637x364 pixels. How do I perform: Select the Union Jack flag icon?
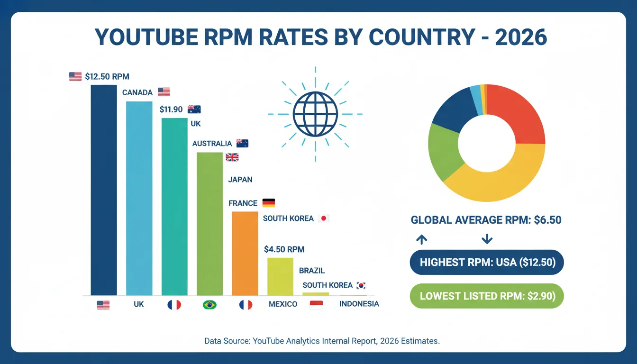(232, 157)
